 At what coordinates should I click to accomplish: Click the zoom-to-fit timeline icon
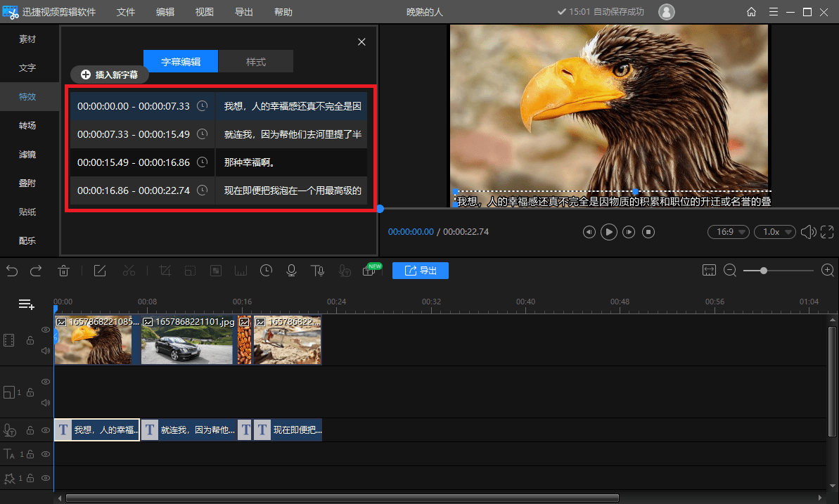(709, 270)
